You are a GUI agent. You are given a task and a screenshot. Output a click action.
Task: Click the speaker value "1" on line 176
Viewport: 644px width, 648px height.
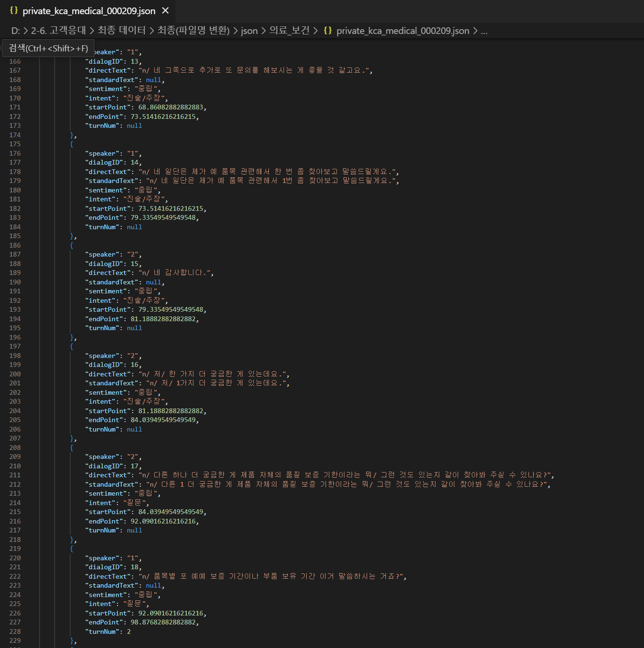coord(133,153)
